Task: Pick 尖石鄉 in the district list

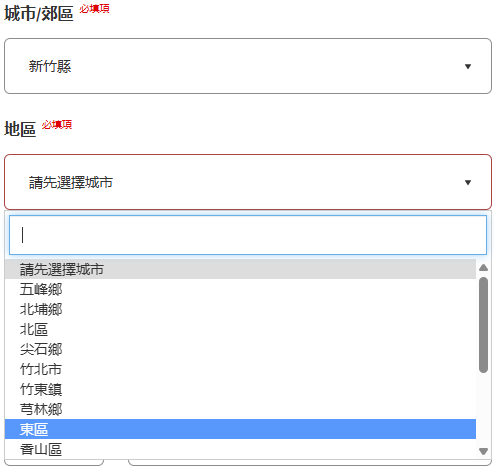Action: tap(240, 349)
